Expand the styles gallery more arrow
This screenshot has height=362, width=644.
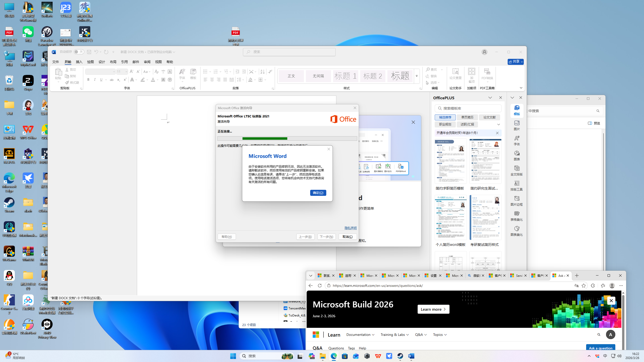point(417,76)
